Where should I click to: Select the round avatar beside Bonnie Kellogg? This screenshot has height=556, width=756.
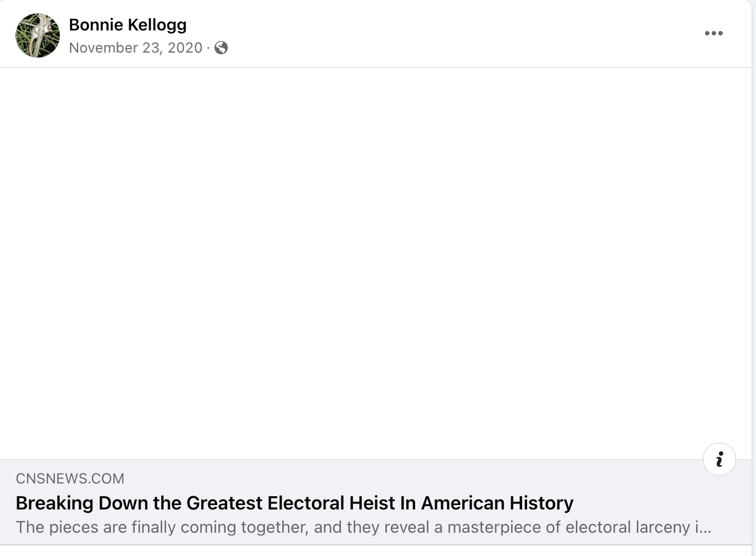click(38, 35)
